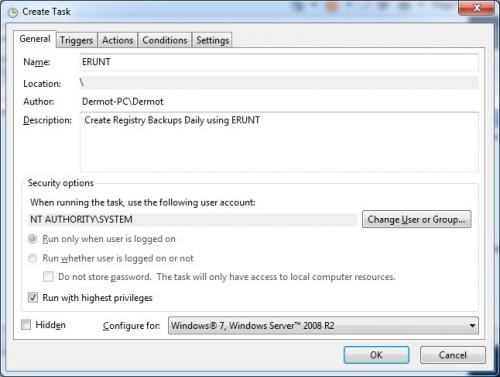Viewport: 500px width, 377px height.
Task: Select the General tab
Action: coord(35,39)
